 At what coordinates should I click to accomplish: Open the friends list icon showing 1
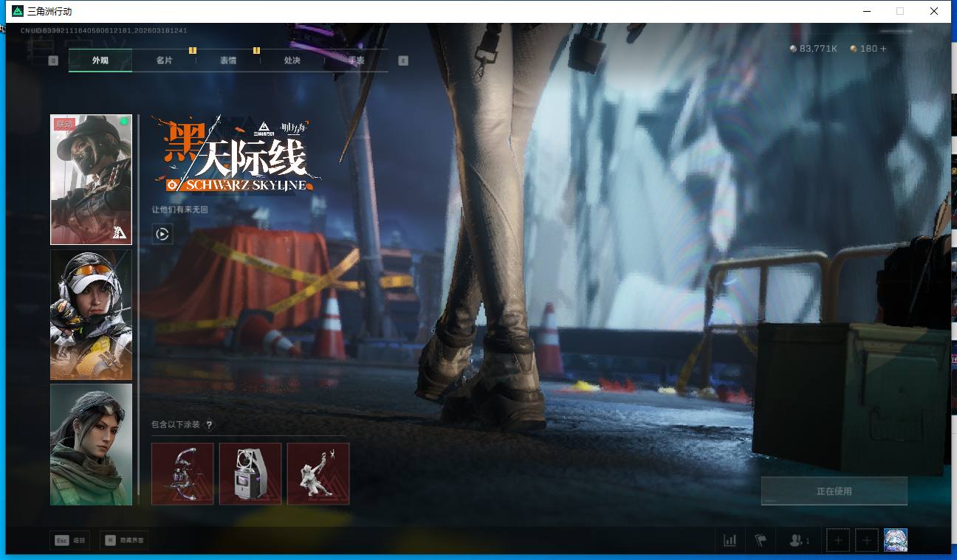[x=799, y=541]
